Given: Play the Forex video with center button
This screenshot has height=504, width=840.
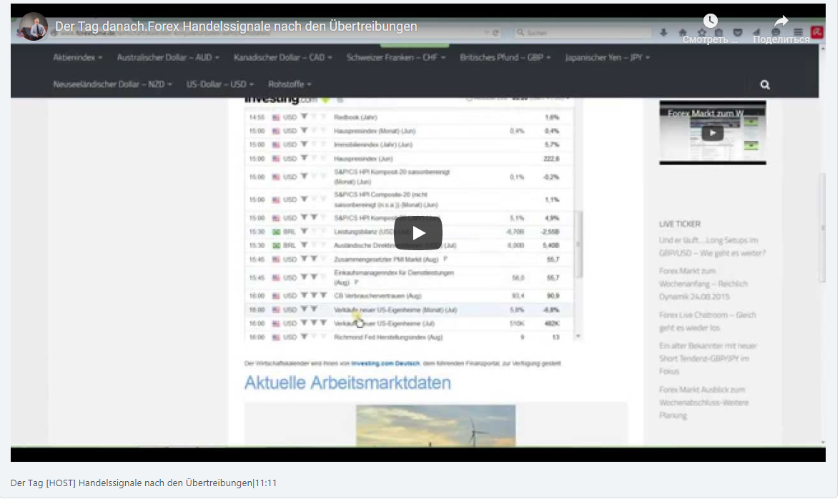Looking at the screenshot, I should tap(418, 232).
